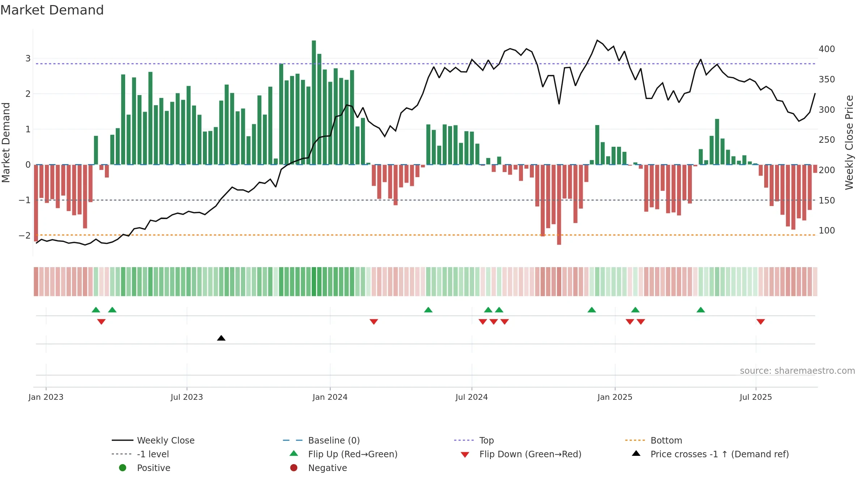Click the red Negative circle in legend
Viewport: 868px width, 488px height.
[294, 468]
